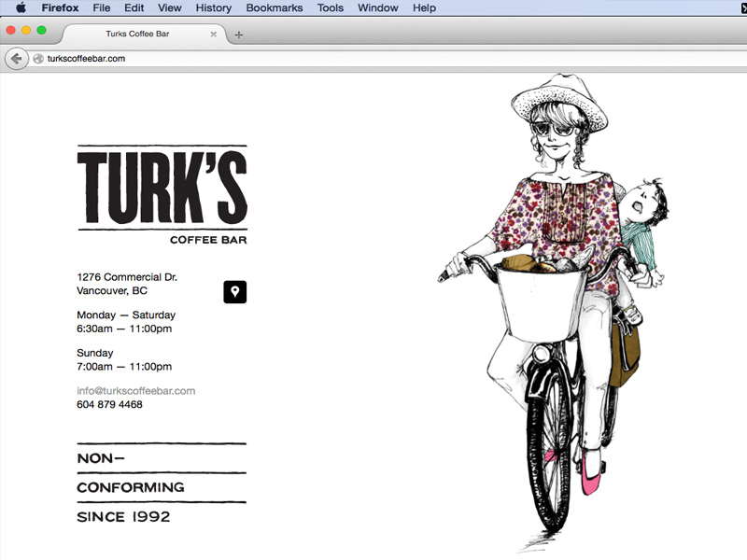Screen dimensions: 747x560
Task: Click the Turk's Coffee Bar logo
Action: tap(162, 195)
